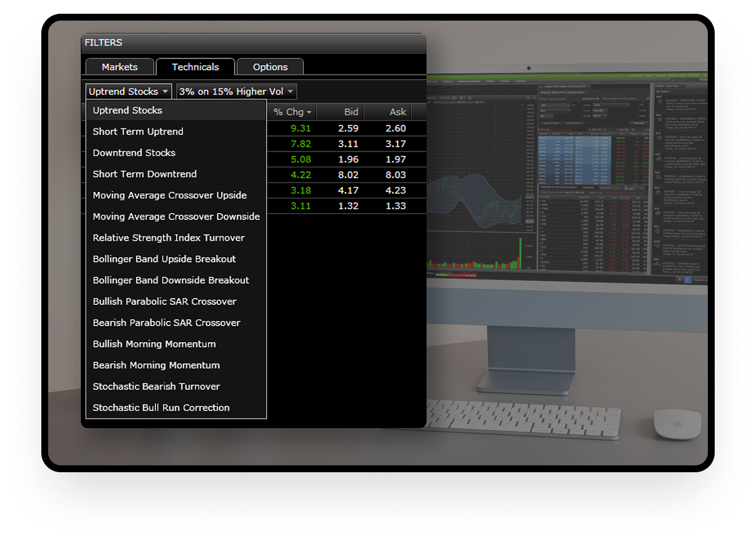Pick Bullish Parabolic SAR Crossover
756x541 pixels.
click(x=165, y=301)
